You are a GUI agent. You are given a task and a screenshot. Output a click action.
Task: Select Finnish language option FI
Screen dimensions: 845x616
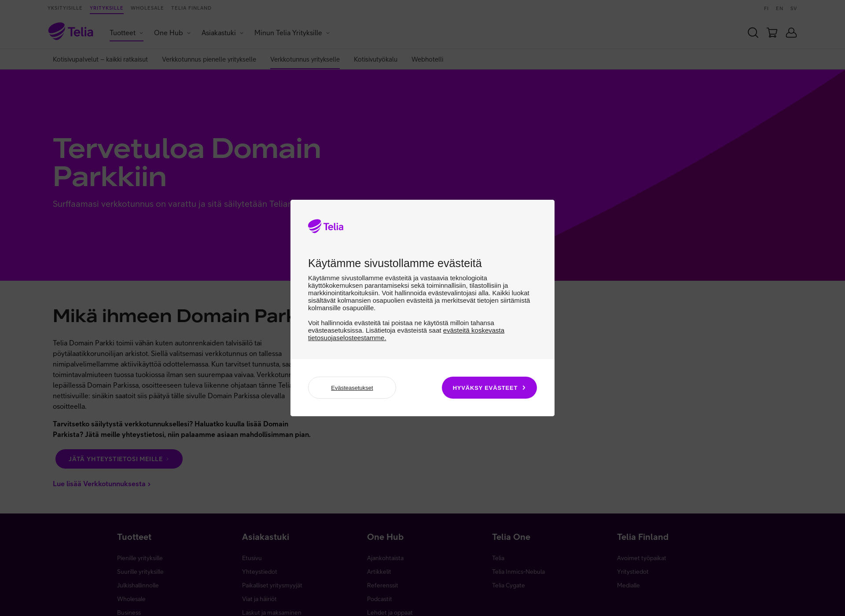[x=766, y=8]
